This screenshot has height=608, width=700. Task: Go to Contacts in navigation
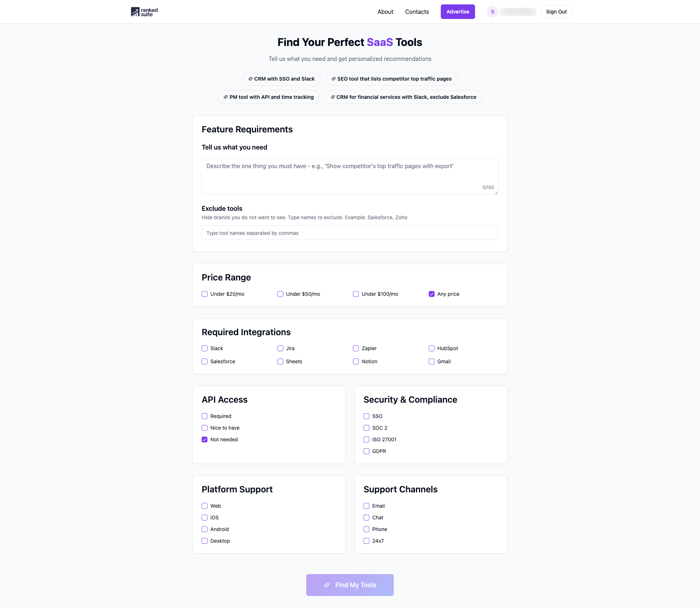(x=417, y=12)
